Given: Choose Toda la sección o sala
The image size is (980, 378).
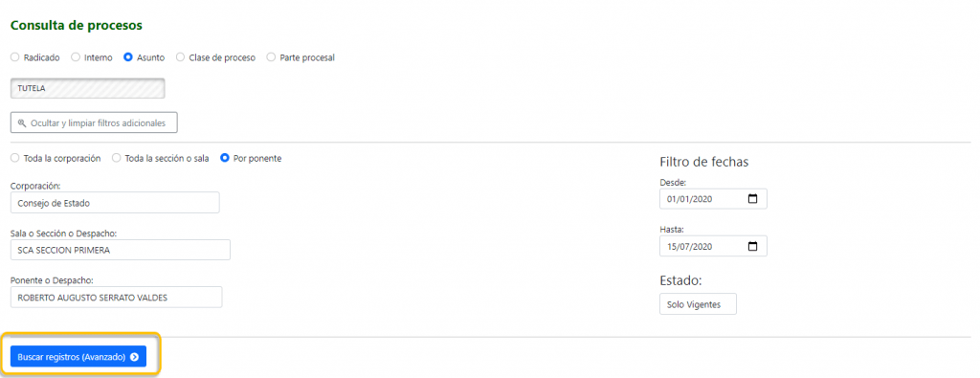Looking at the screenshot, I should [116, 159].
